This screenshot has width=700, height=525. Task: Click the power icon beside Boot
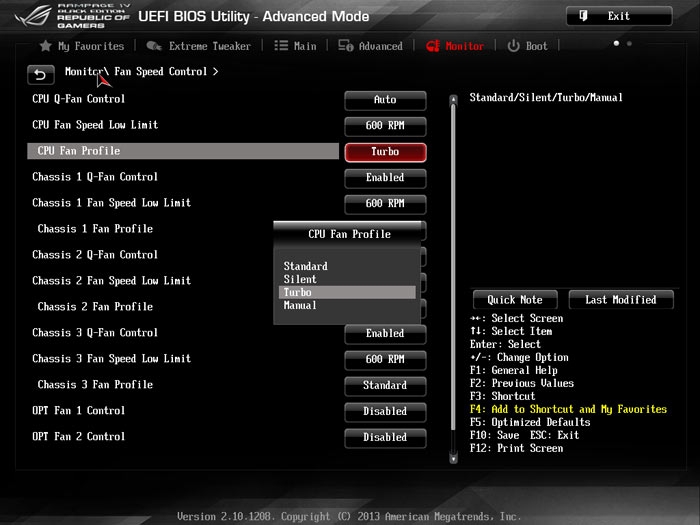(514, 46)
